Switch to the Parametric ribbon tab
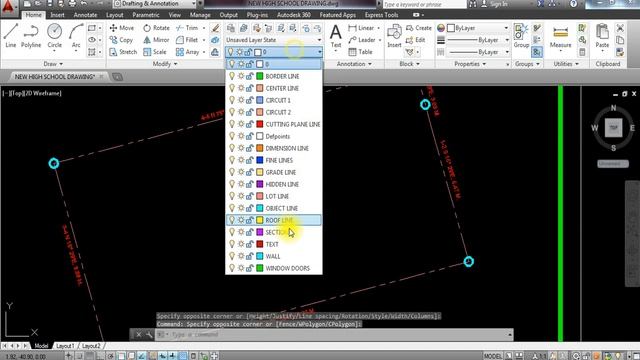The height and width of the screenshot is (360, 640). (x=146, y=15)
